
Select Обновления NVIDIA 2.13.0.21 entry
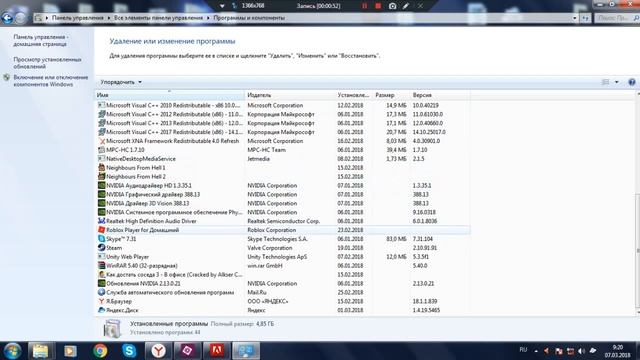pos(282,283)
